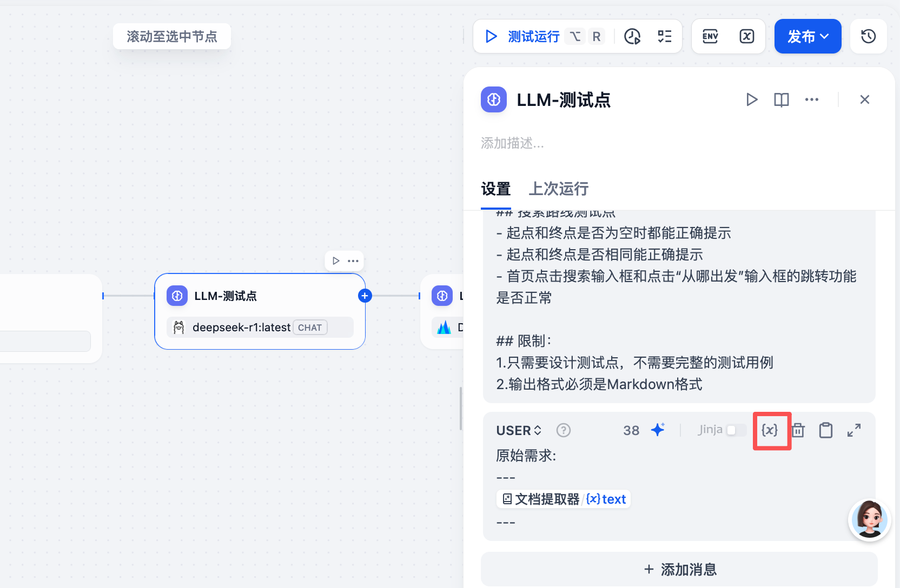Screen dimensions: 900x588
Task: Click the help question mark beside USER
Action: click(x=564, y=430)
